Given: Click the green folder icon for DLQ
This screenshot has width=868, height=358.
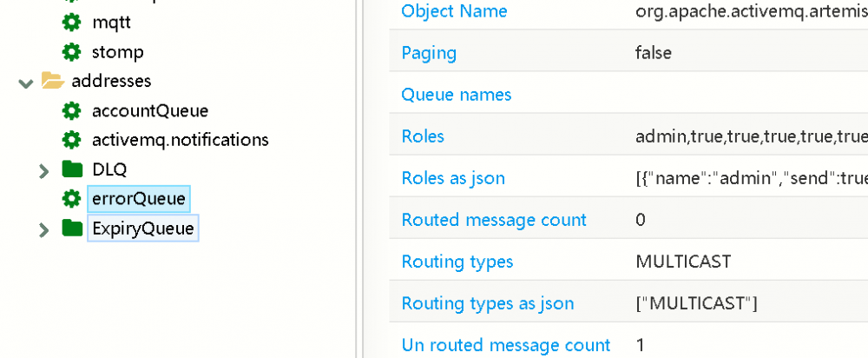Looking at the screenshot, I should point(72,169).
